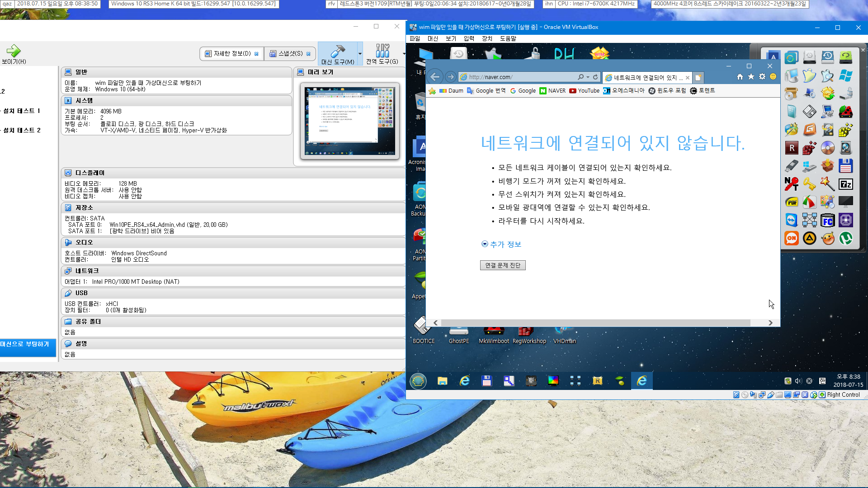
Task: Open the yellow key icon in launcher
Action: coord(809,184)
